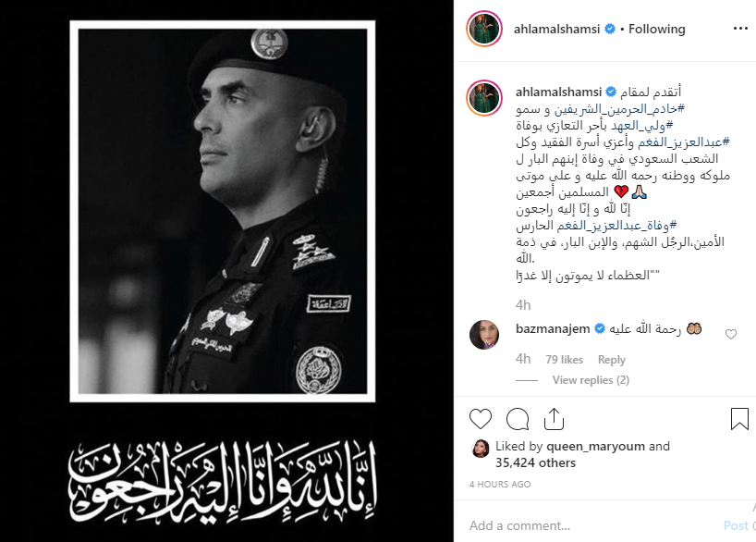Open the black-and-white portrait photo
This screenshot has height=542, width=756.
coord(222,211)
